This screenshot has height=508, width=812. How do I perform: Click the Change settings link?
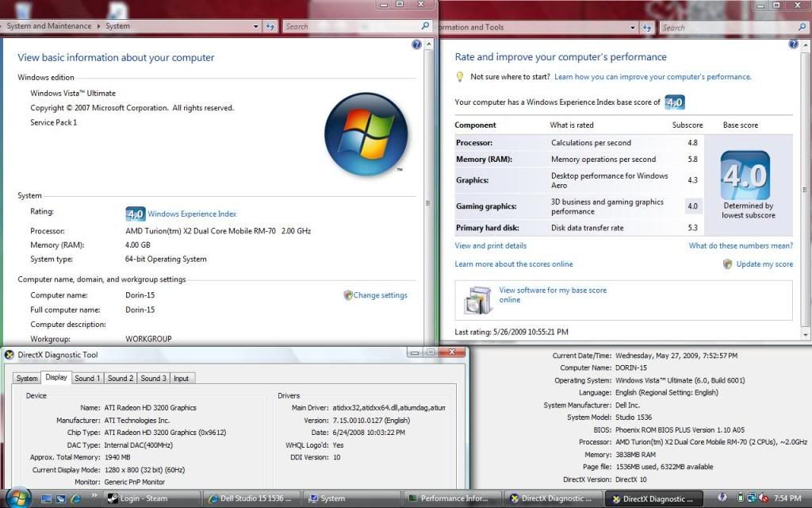point(380,295)
